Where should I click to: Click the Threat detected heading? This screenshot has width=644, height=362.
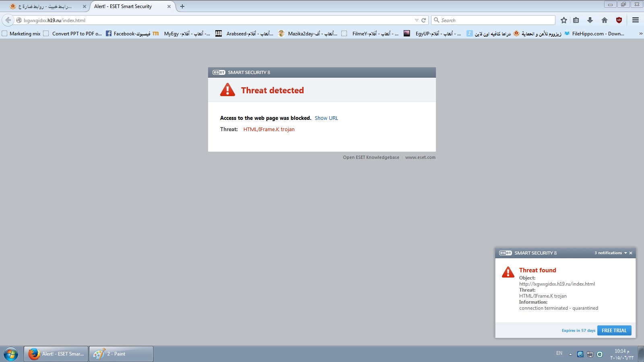coord(272,90)
